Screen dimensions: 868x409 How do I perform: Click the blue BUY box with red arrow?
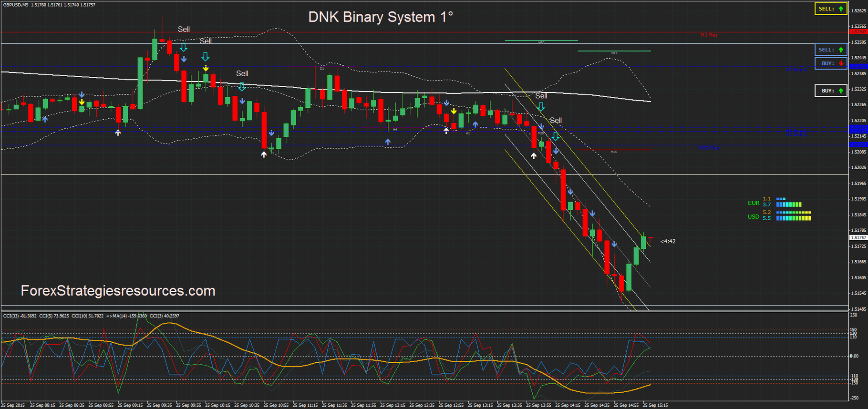pyautogui.click(x=831, y=63)
